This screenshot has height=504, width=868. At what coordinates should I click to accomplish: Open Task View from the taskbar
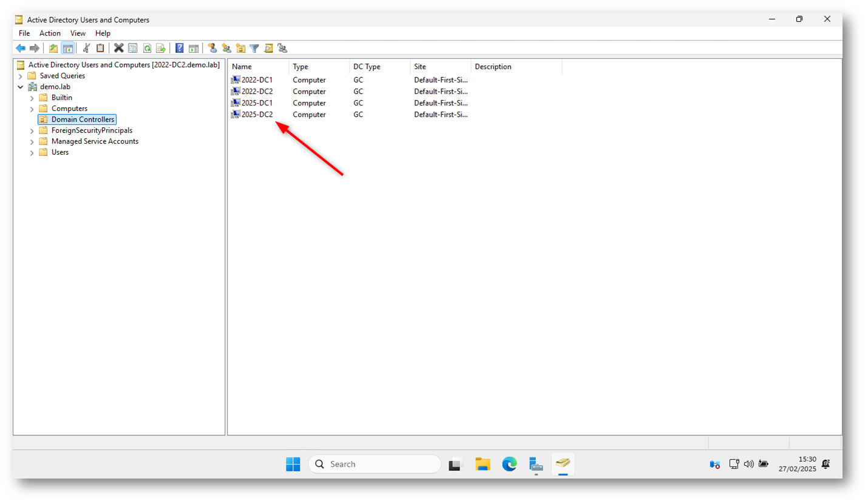point(456,465)
